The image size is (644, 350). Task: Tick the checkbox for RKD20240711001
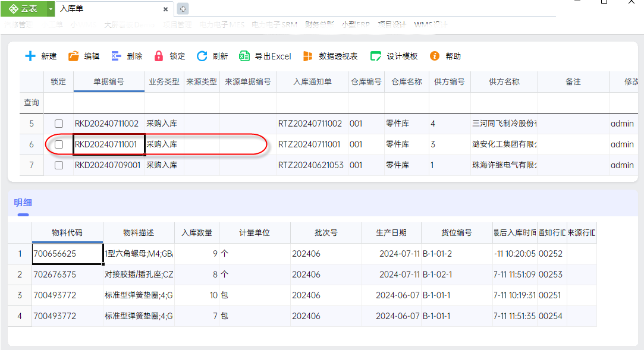[x=59, y=144]
